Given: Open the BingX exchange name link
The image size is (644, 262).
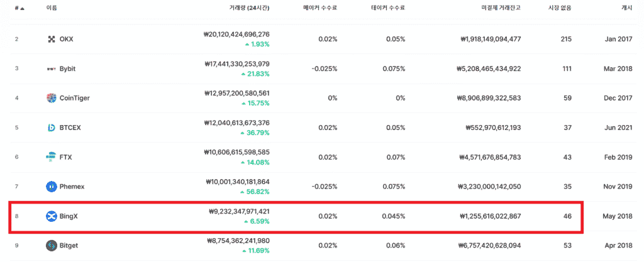Looking at the screenshot, I should coord(69,216).
